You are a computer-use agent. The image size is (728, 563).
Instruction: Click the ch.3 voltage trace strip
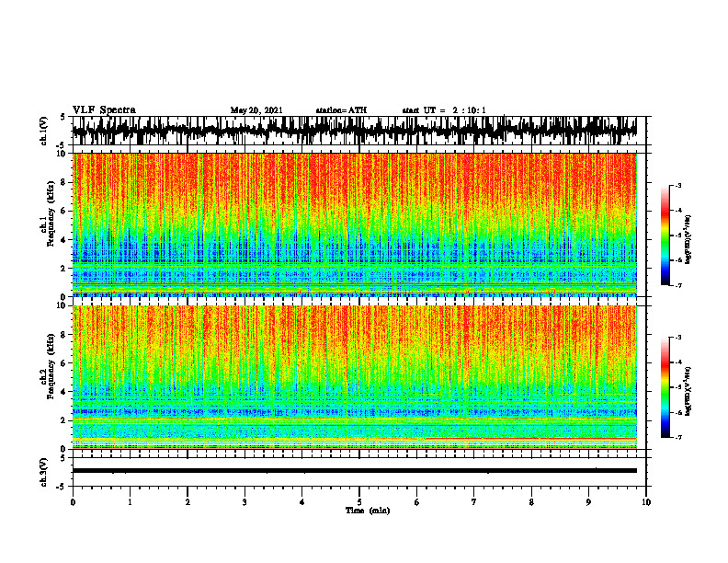354,471
